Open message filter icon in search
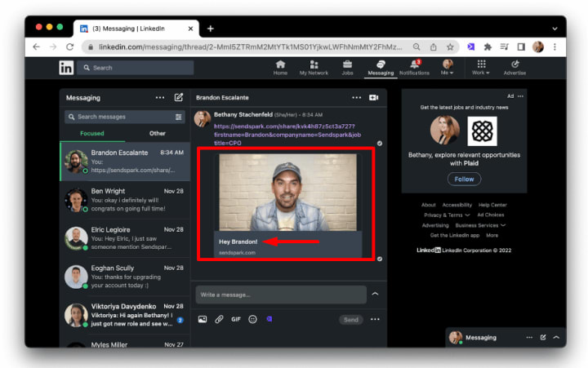 point(179,117)
